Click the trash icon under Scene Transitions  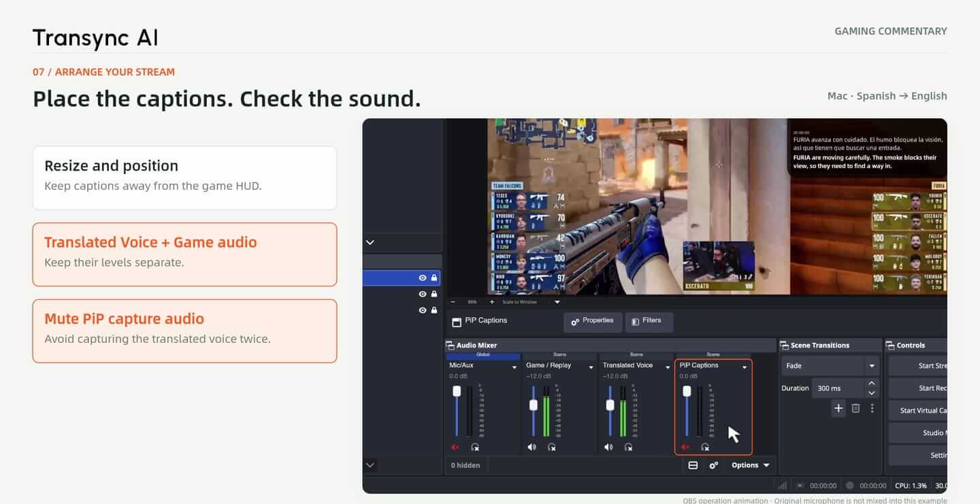pyautogui.click(x=856, y=408)
